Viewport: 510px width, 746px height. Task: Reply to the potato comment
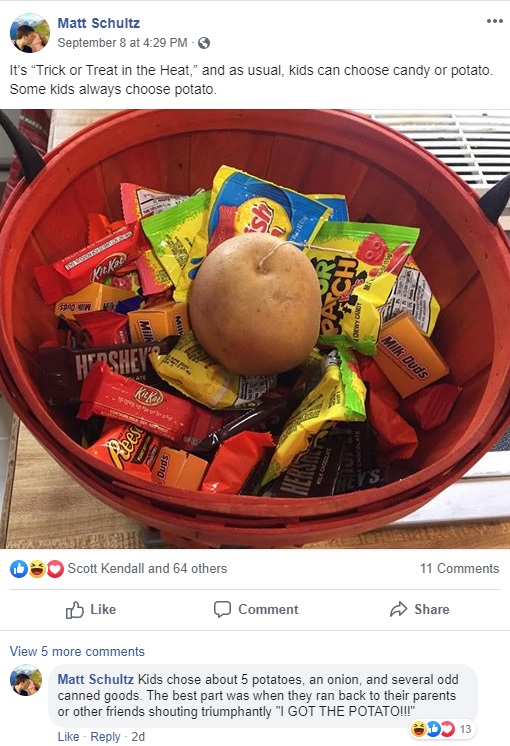[105, 736]
